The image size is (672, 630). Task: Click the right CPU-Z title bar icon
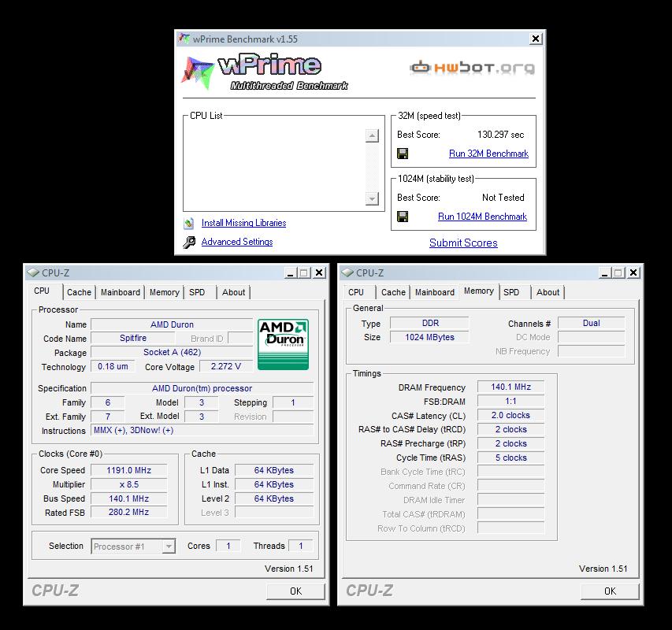click(347, 272)
